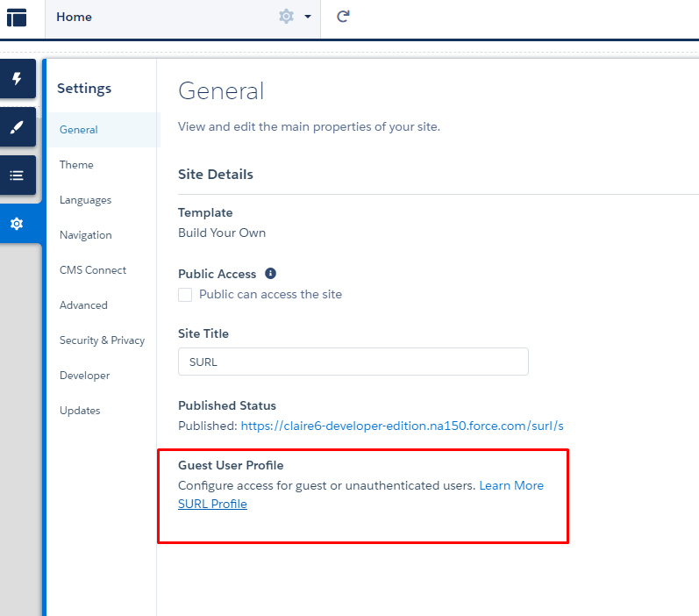Select the Settings gear sidebar icon
The width and height of the screenshot is (699, 616).
tap(17, 224)
